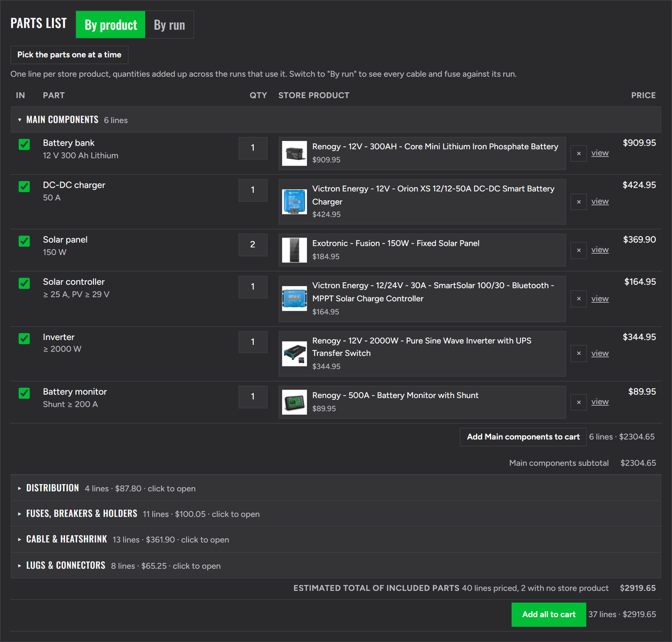View the Victron Orion XS charger
Viewport: 672px width, 642px height.
pos(600,201)
